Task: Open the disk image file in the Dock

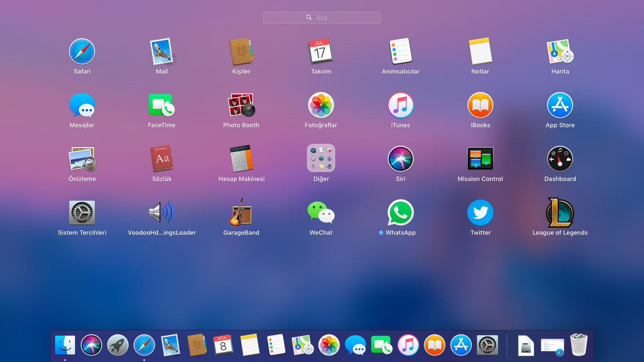Action: coord(526,346)
